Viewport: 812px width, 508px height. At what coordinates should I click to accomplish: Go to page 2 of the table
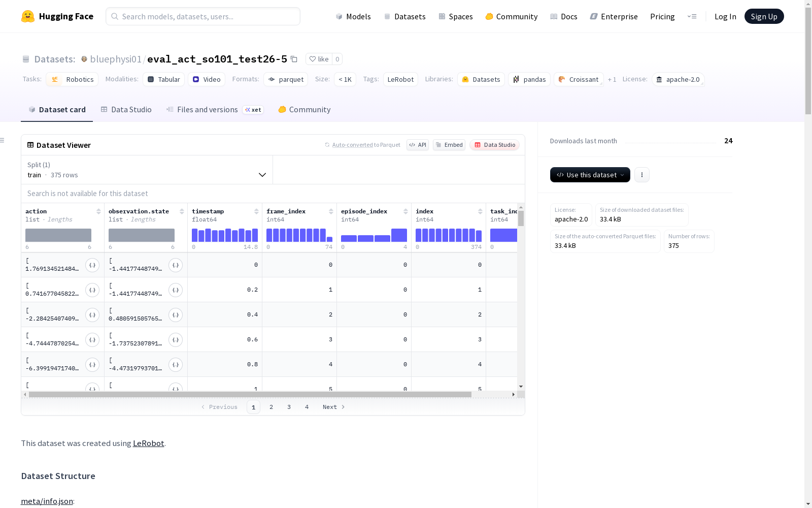(271, 407)
